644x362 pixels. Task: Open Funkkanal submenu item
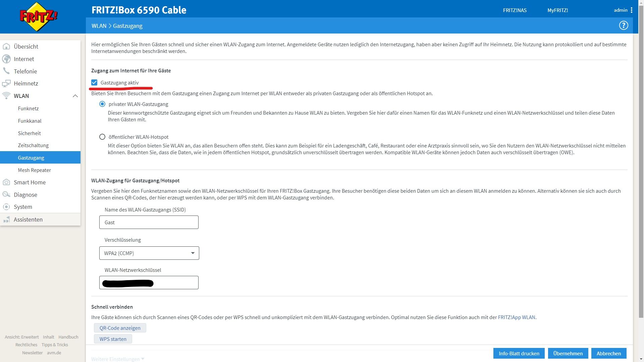[30, 121]
